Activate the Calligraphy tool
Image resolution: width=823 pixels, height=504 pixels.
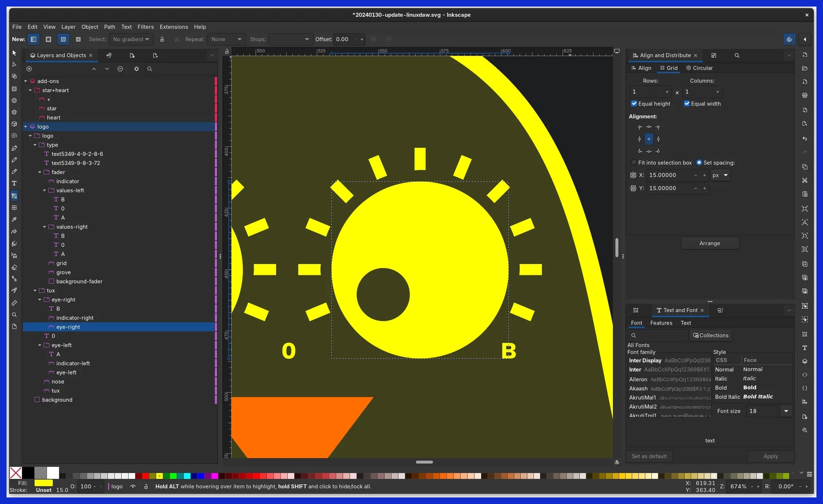[15, 171]
